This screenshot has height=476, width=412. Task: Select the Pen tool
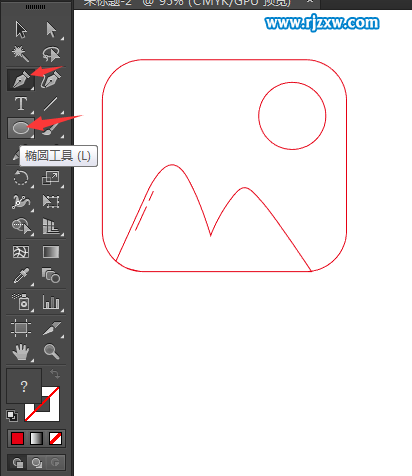click(21, 80)
